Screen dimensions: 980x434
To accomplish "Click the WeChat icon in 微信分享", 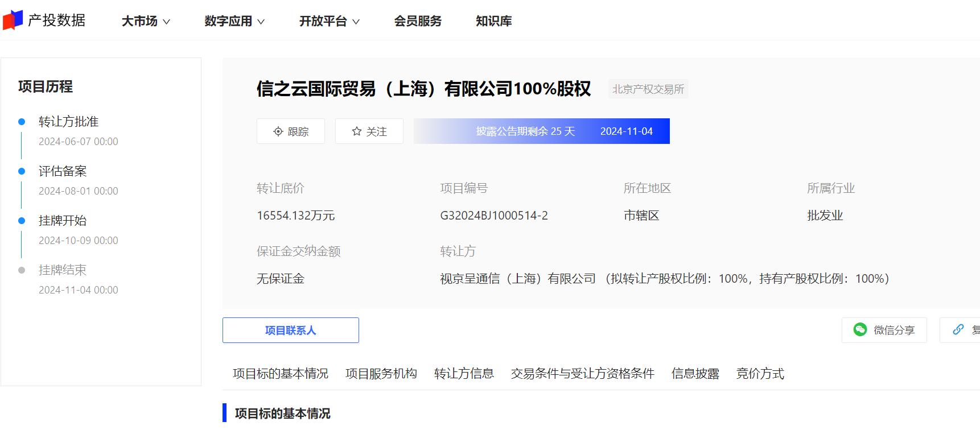I will pyautogui.click(x=860, y=330).
